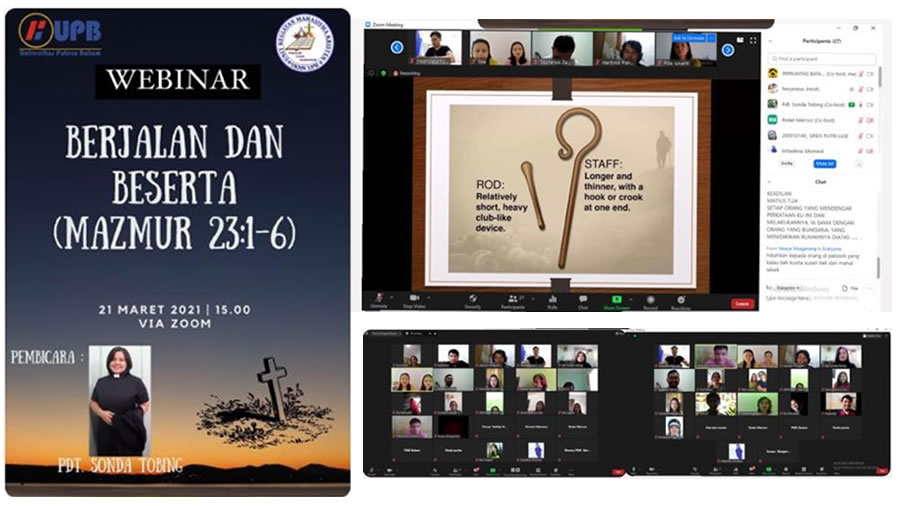Expand audio options arrow beside microphone

point(393,296)
